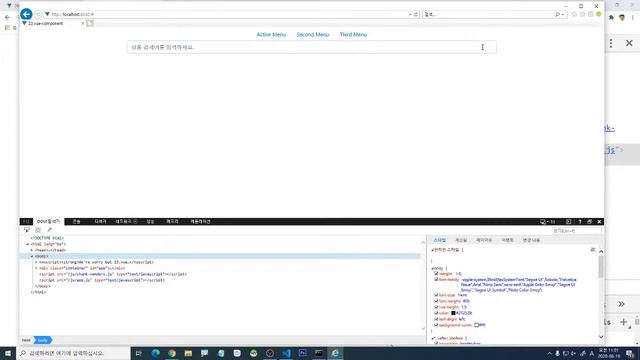Click the search magnifier in the browser search box
640x360 pixels.
558,14
